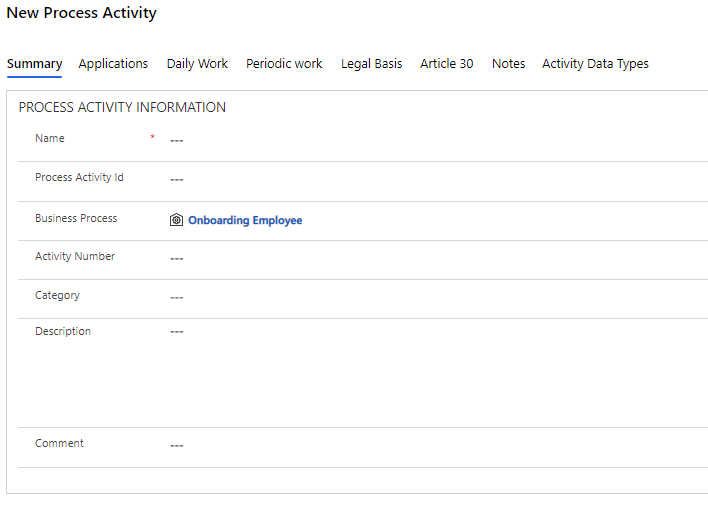
Task: Show the Activity Data Types tab
Action: (595, 64)
